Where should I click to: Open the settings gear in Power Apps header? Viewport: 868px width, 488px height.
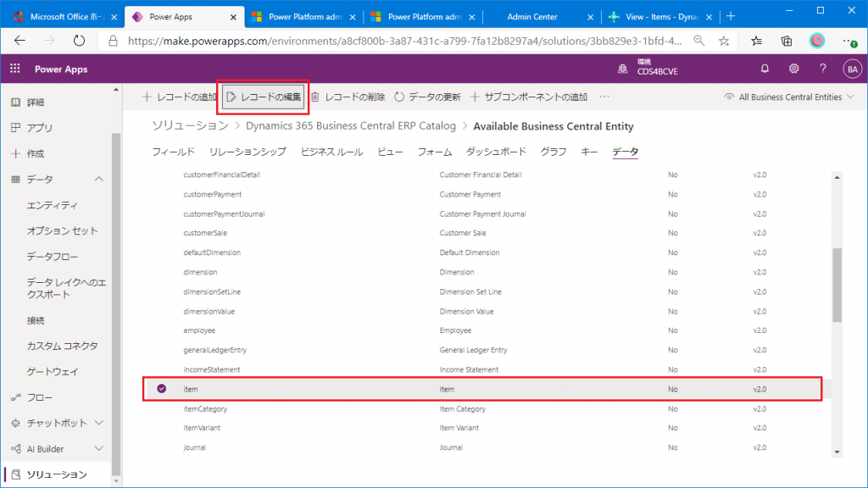(x=793, y=69)
